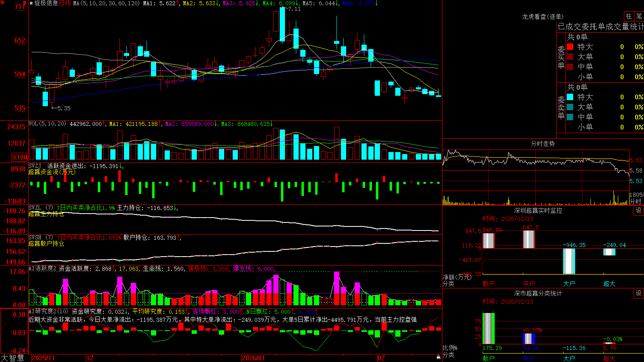Click the SVZJ indicator name
This screenshot has height=362, width=644.
(35, 166)
